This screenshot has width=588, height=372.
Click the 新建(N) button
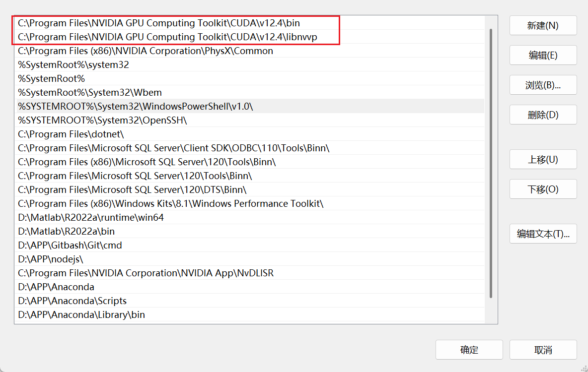[543, 26]
